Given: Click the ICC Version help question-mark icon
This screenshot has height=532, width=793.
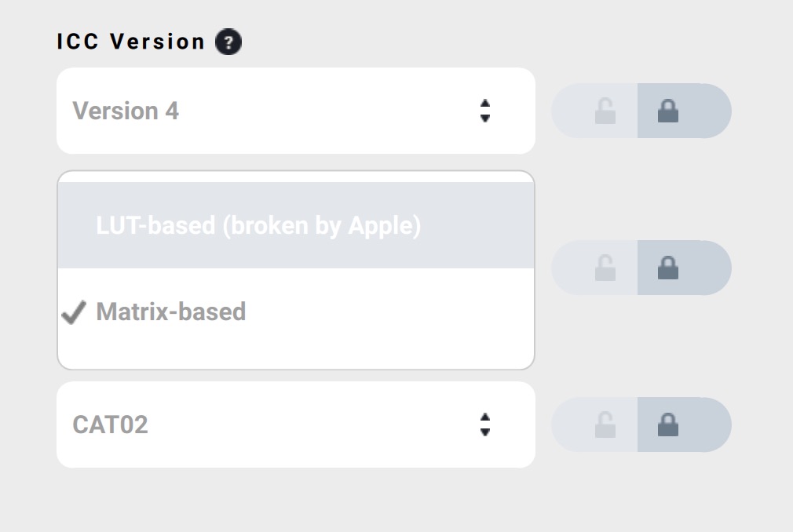Looking at the screenshot, I should pos(228,42).
